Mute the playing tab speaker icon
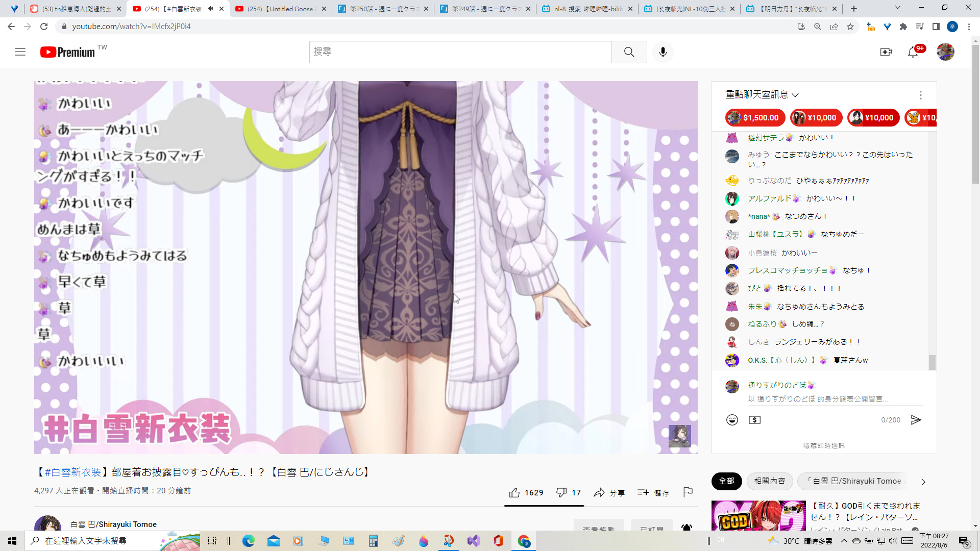Viewport: 980px width, 551px height. pos(210,9)
